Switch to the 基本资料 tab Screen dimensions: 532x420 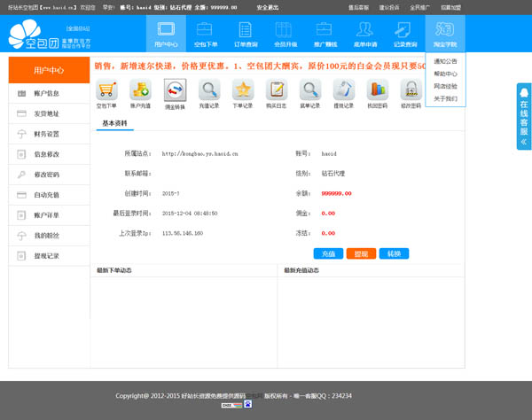114,124
